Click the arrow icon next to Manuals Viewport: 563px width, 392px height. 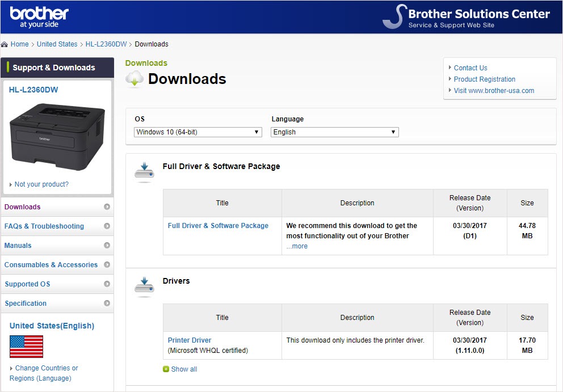[107, 246]
